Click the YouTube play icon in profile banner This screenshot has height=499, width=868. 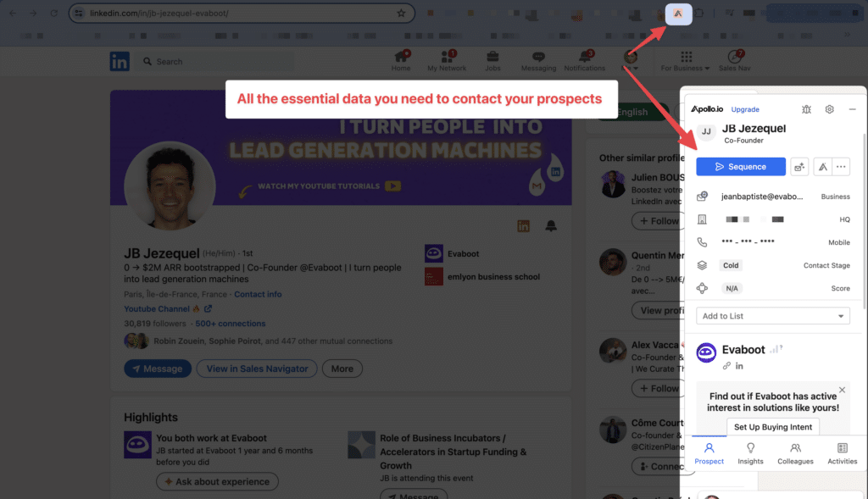[393, 186]
